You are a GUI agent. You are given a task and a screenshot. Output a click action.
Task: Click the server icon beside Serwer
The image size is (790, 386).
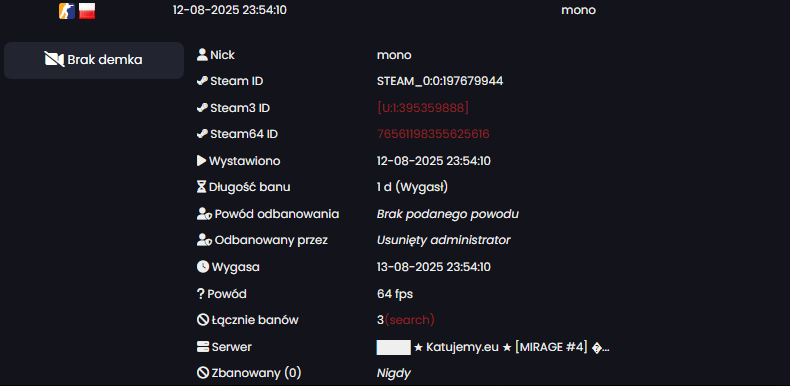pos(203,347)
